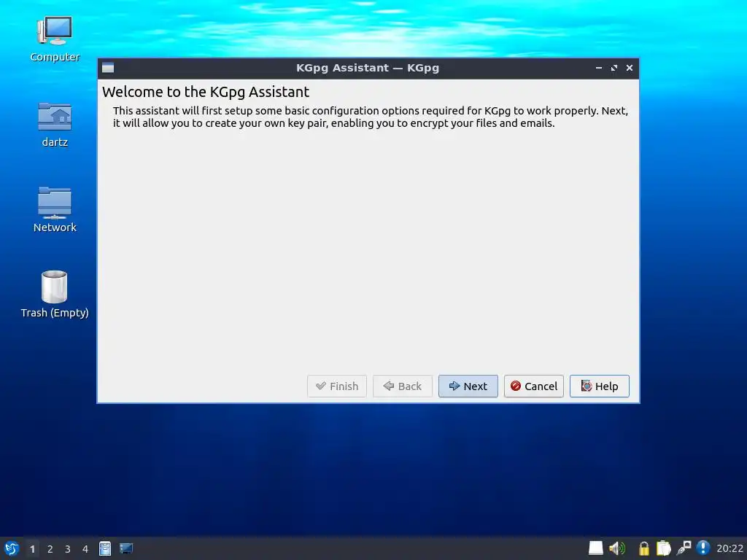Viewport: 747px width, 560px height.
Task: Click the network connection tray icon
Action: click(684, 548)
